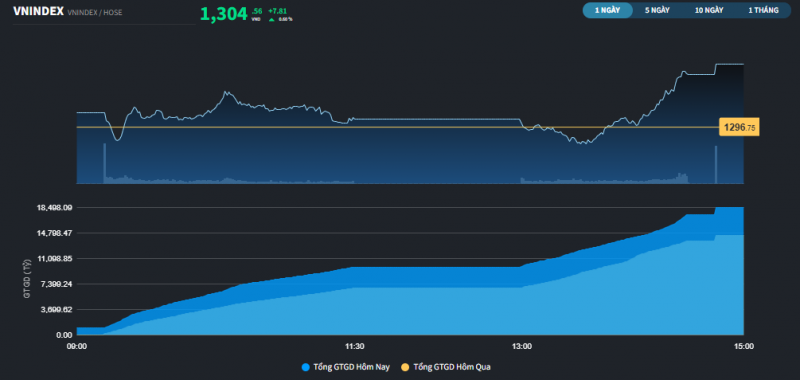Click the 15:00 time axis label
Viewport: 800px width, 380px height.
tap(743, 346)
